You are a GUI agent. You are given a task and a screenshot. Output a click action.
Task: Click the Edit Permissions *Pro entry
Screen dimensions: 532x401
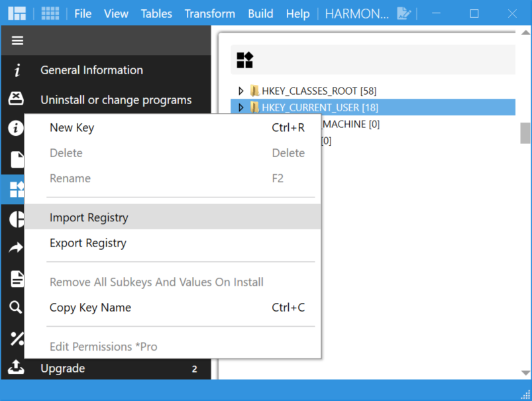tap(173, 347)
